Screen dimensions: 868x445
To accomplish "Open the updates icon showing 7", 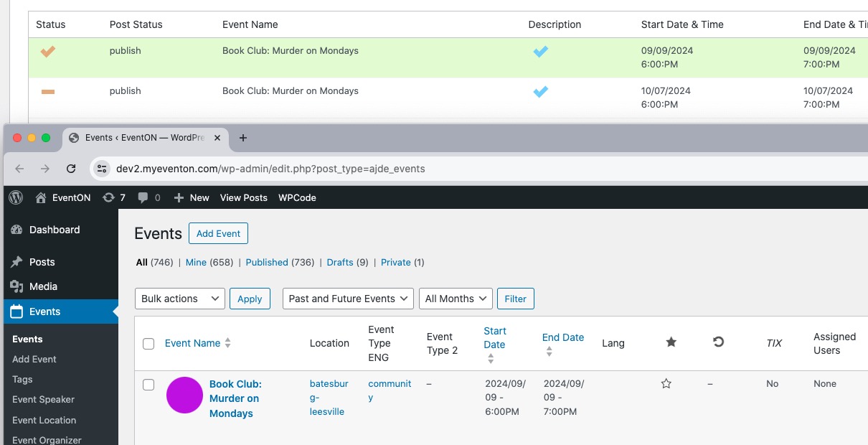I will [108, 197].
